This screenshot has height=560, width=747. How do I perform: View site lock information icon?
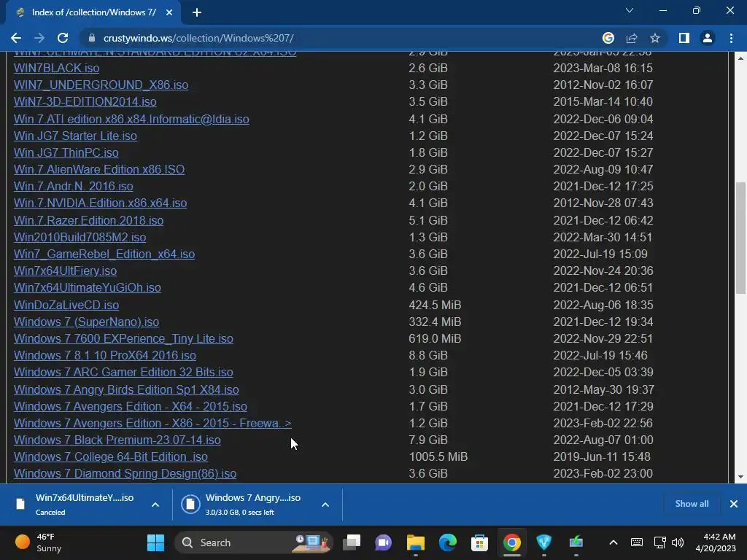pyautogui.click(x=92, y=38)
